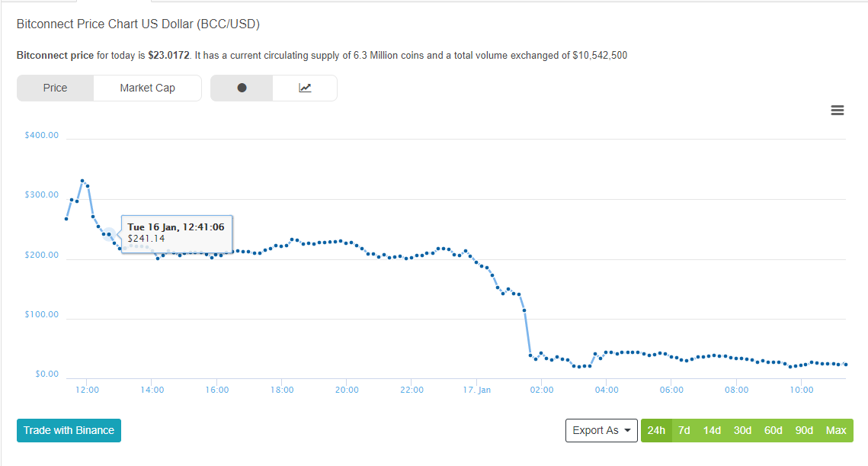This screenshot has height=466, width=868.
Task: Select the 30d time range
Action: coord(742,431)
